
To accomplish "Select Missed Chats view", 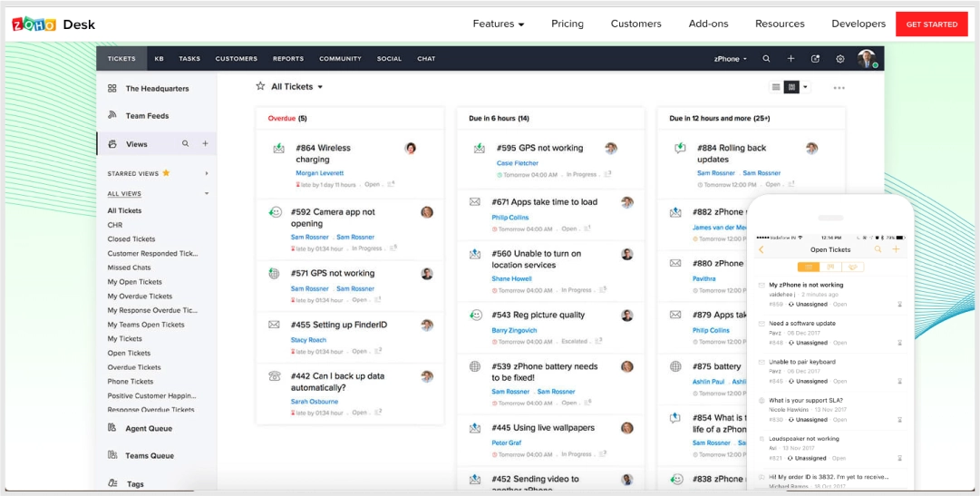I will (x=129, y=267).
